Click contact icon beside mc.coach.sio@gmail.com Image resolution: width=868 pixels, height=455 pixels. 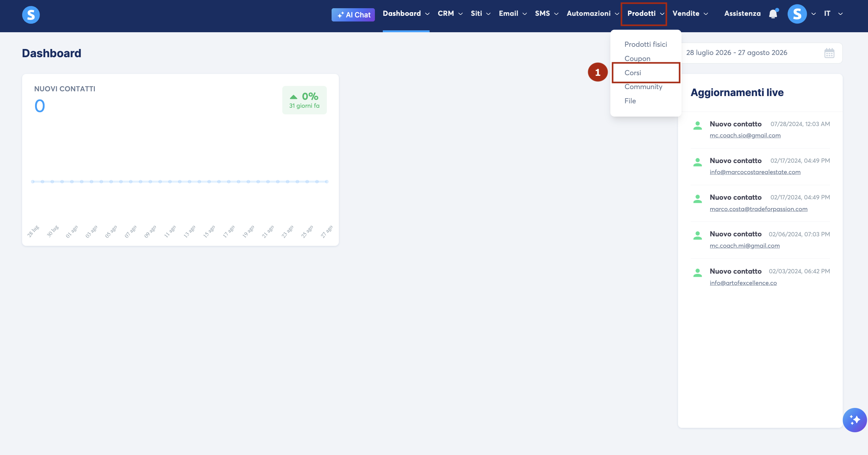pyautogui.click(x=698, y=125)
